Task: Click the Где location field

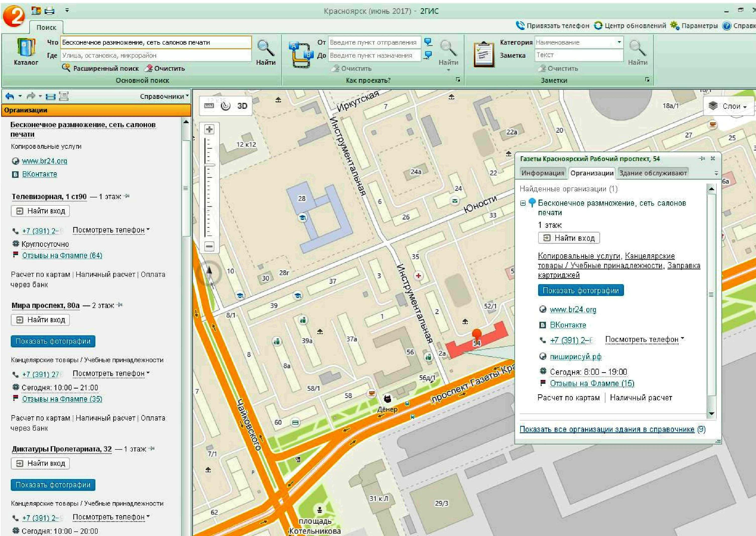Action: click(156, 55)
